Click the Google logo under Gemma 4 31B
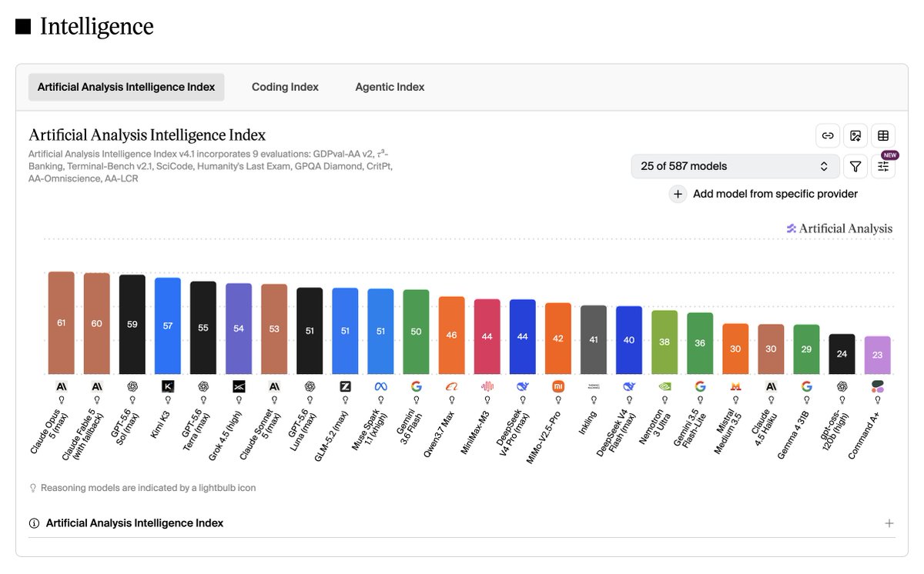Screen dimensions: 924x574 (x=806, y=386)
